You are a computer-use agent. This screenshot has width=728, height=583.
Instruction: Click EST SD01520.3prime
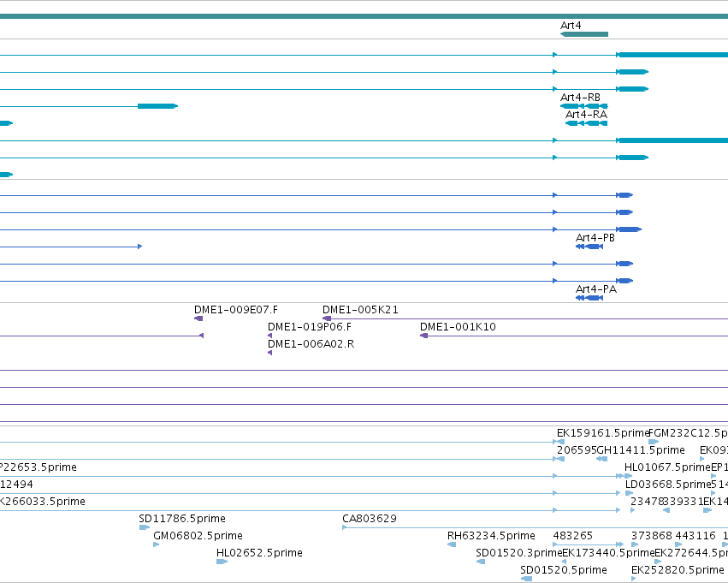481,562
